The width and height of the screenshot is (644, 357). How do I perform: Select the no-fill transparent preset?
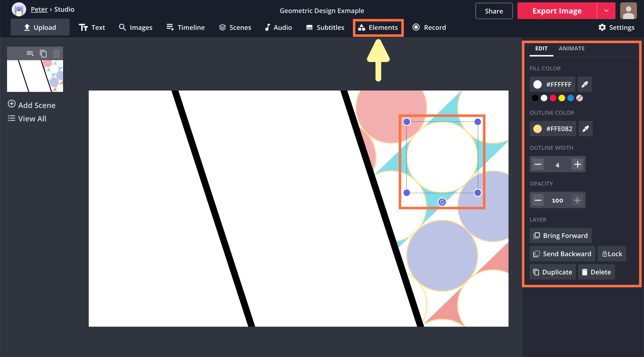coord(580,98)
